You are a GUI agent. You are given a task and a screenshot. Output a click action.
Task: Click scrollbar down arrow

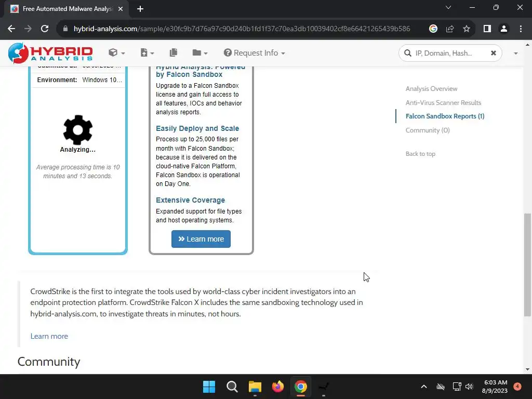tap(527, 369)
